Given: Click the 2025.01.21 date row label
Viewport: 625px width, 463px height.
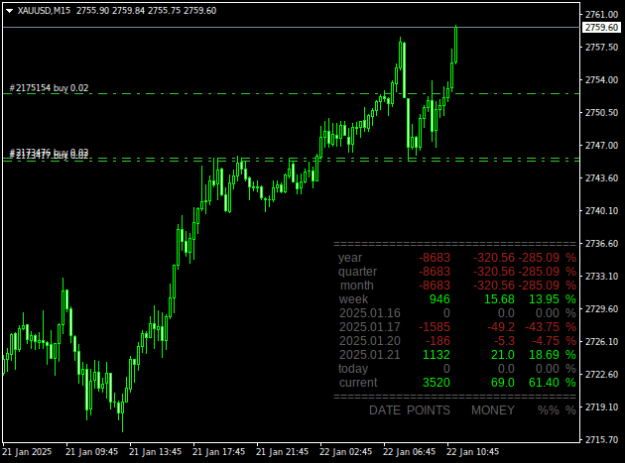Looking at the screenshot, I should (370, 355).
